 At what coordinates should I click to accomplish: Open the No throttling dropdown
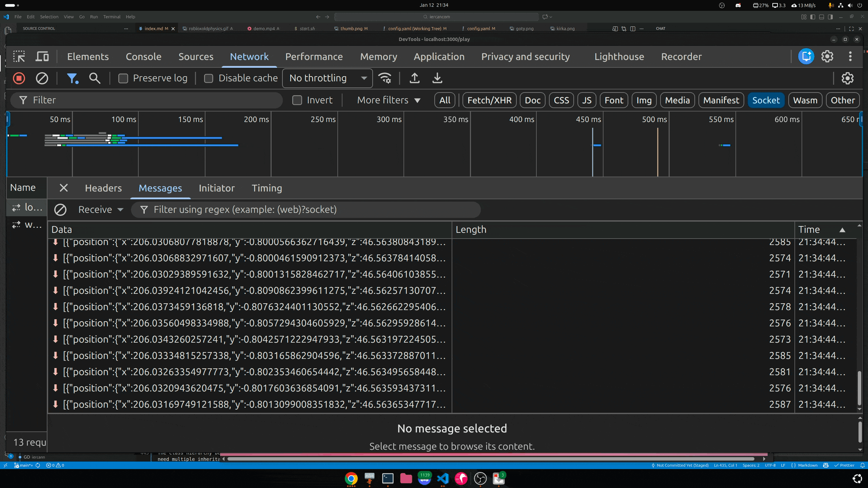point(328,78)
